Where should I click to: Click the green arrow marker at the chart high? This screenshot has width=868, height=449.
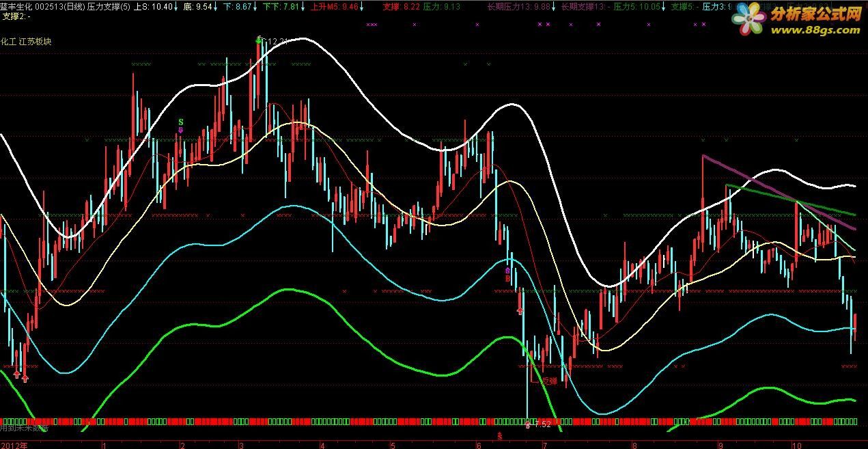point(259,40)
